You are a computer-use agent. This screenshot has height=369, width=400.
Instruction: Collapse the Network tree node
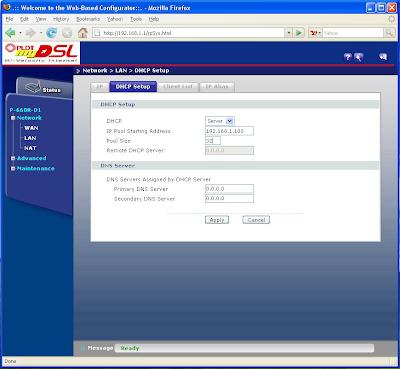pos(13,118)
